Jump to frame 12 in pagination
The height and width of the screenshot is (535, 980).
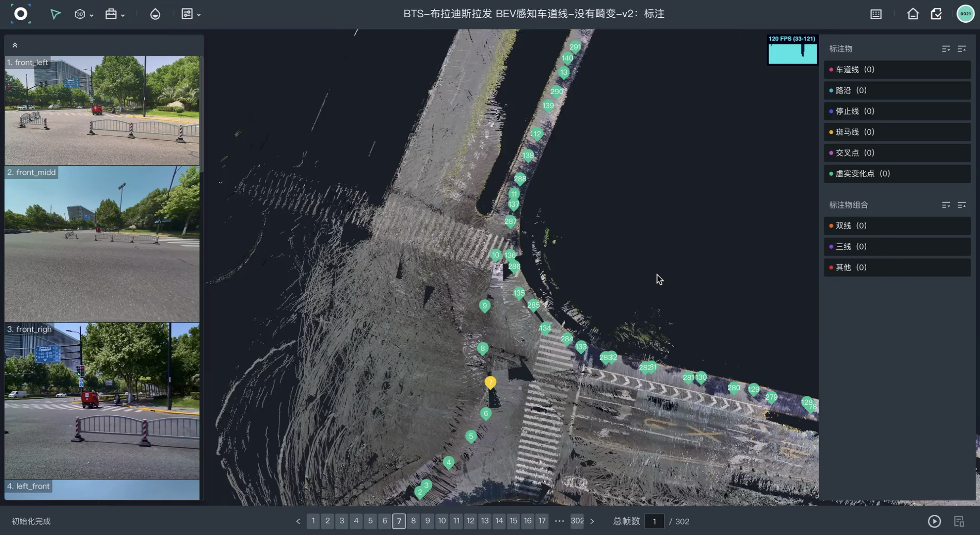[470, 521]
